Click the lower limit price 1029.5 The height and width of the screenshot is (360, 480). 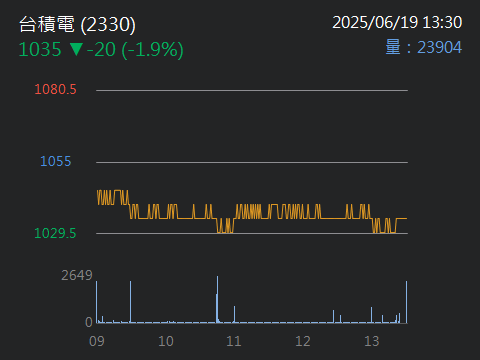(55, 233)
